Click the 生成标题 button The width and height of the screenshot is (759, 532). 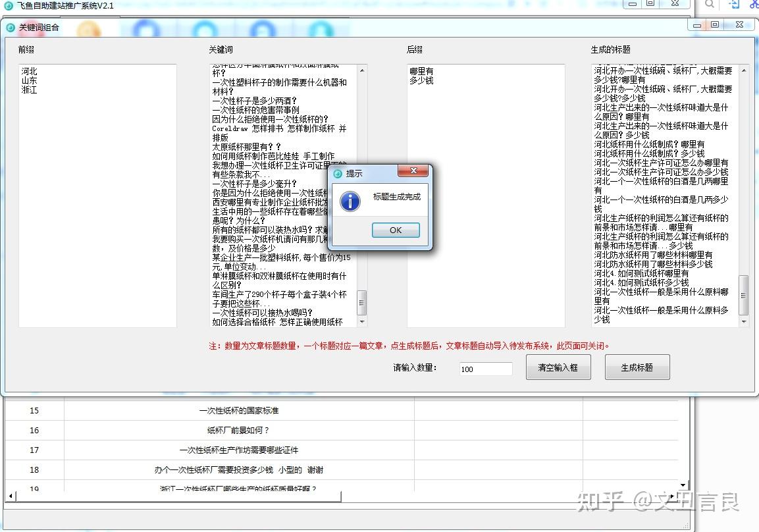[x=637, y=367]
